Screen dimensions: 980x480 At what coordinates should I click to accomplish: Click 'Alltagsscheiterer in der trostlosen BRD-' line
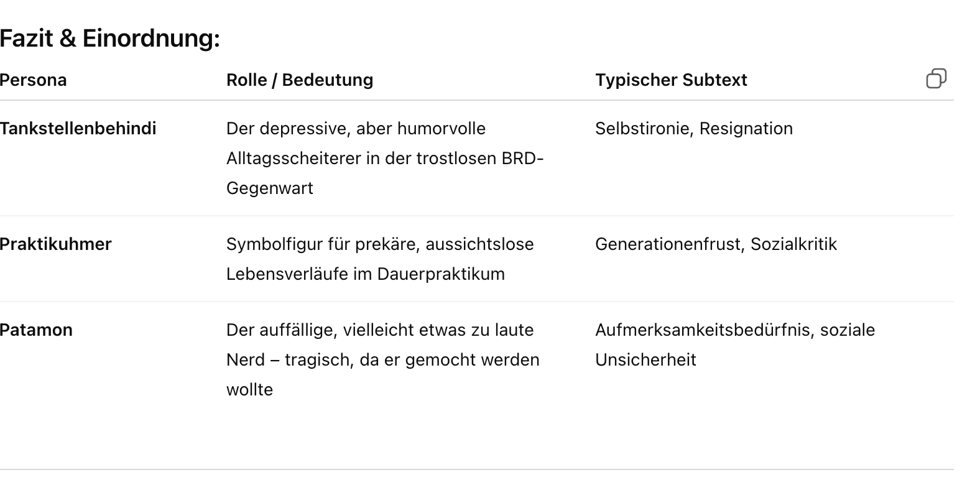click(384, 159)
